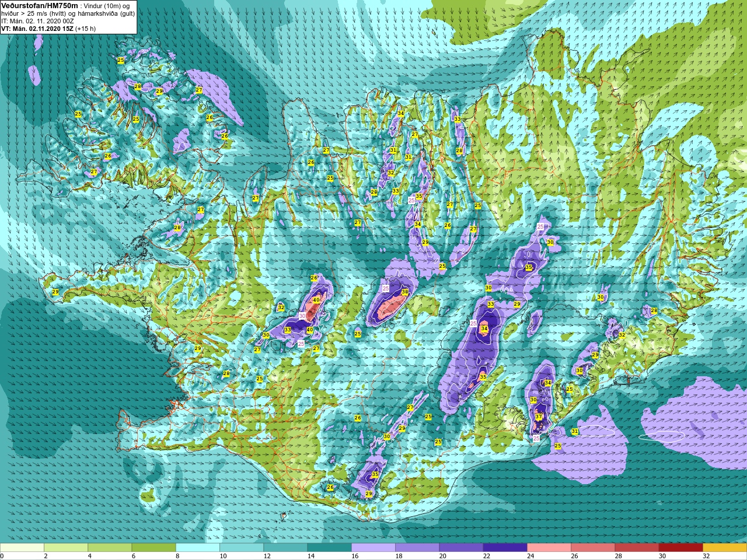Screen dimensions: 747x560
Task: Choose the 30–32 dark red legend swatch
Action: [680, 548]
